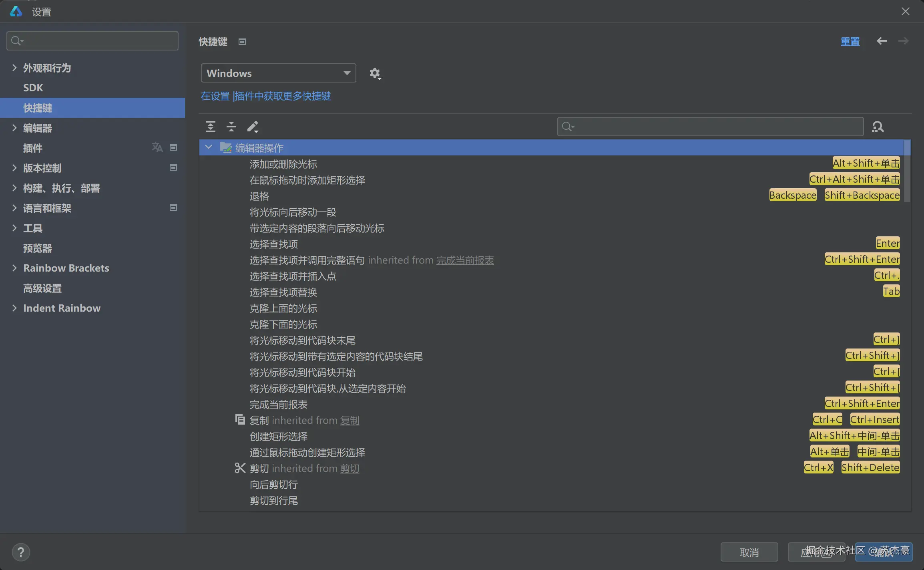Screen dimensions: 924x570
Task: Click the pencil Edit Shortcut icon
Action: pyautogui.click(x=253, y=127)
